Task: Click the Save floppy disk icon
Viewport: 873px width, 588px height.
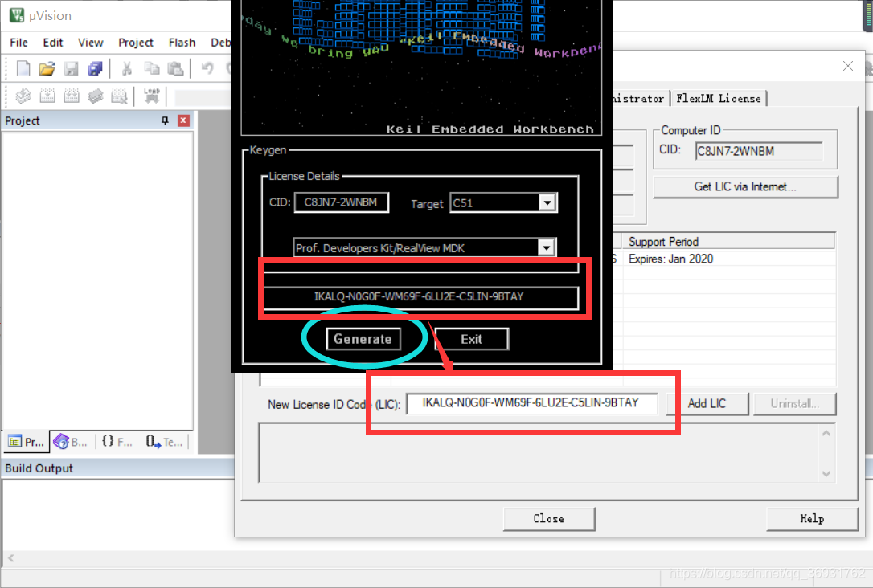Action: pos(72,68)
